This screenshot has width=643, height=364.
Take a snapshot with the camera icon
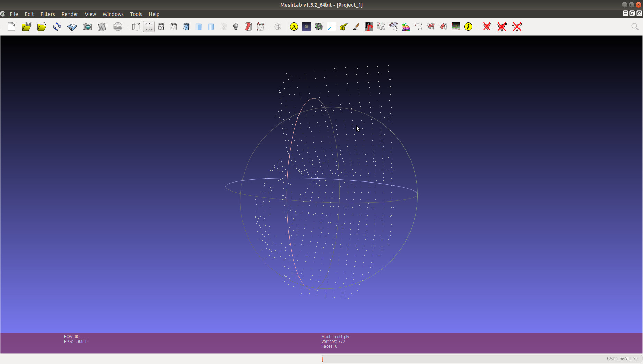[88, 27]
